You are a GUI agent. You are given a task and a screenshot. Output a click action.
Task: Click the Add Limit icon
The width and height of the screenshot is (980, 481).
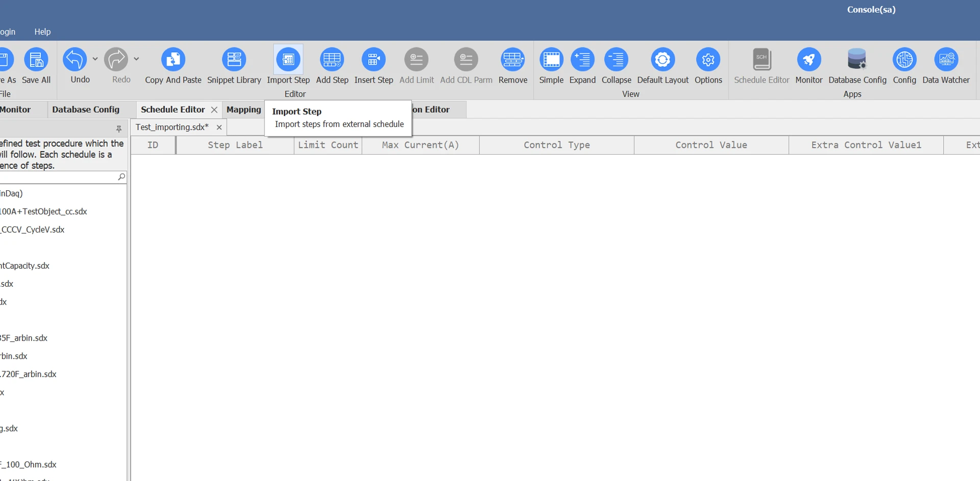416,60
